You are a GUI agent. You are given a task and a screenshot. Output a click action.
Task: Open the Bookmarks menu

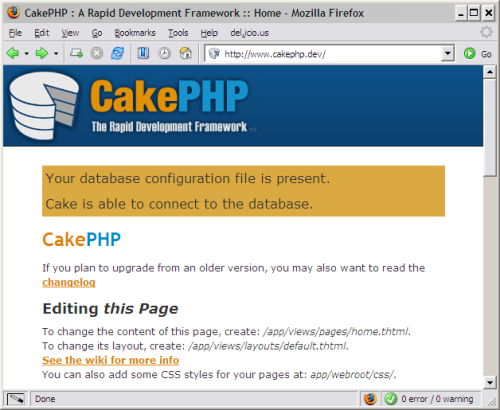click(x=135, y=33)
